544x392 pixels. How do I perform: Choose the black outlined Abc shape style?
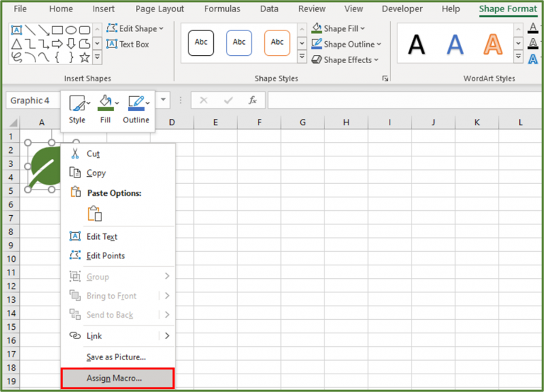pyautogui.click(x=201, y=42)
